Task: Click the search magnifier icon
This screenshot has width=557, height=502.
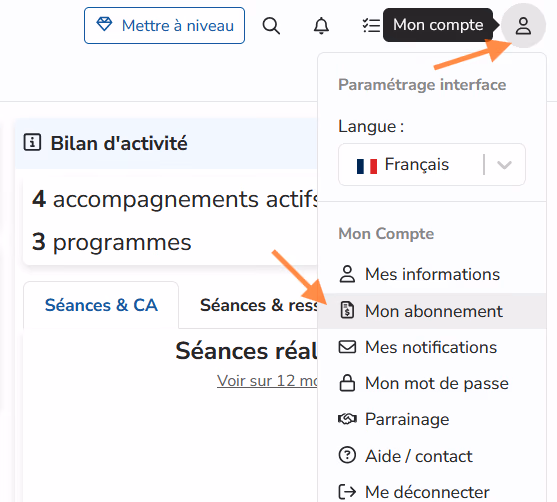Action: click(271, 26)
